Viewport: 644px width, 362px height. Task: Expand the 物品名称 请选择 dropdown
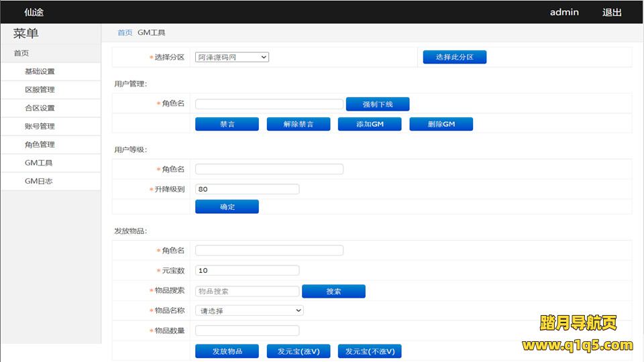(x=249, y=310)
